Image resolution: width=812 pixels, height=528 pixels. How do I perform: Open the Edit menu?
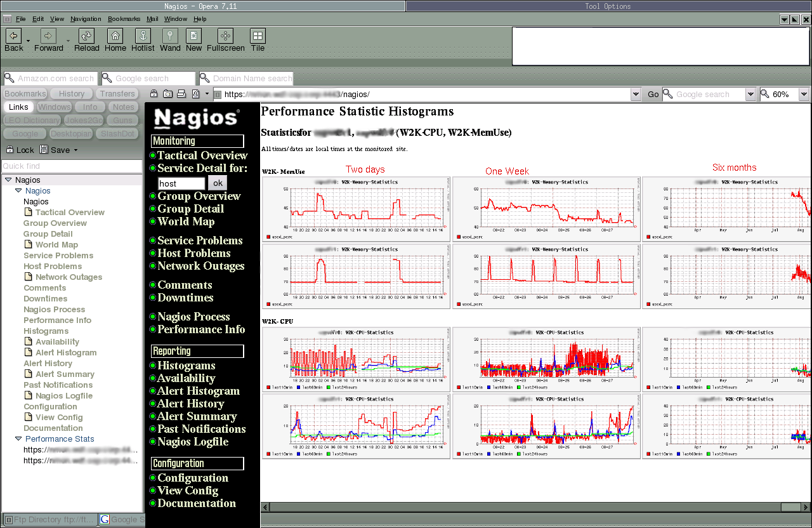[38, 19]
